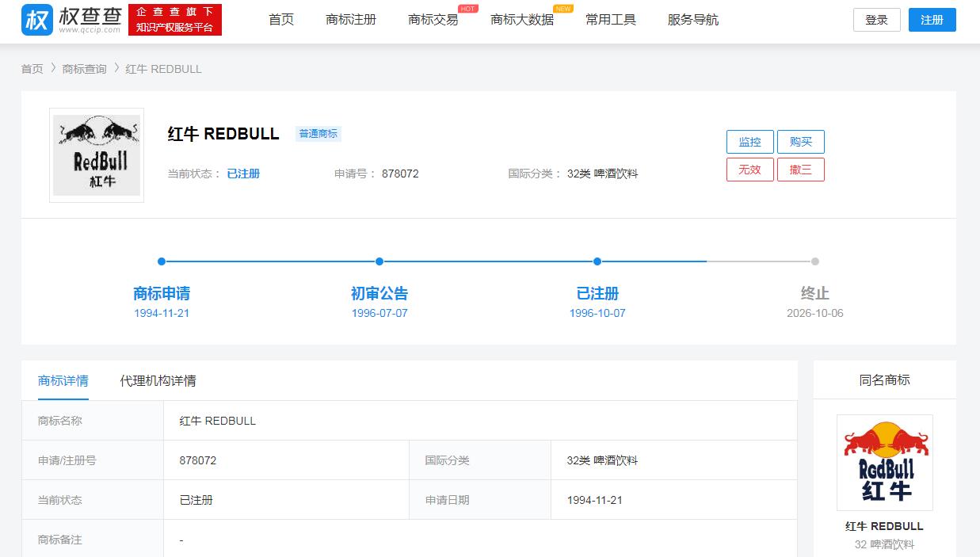The width and height of the screenshot is (980, 557).
Task: Click the 商标申请 timeline dot
Action: tap(162, 261)
